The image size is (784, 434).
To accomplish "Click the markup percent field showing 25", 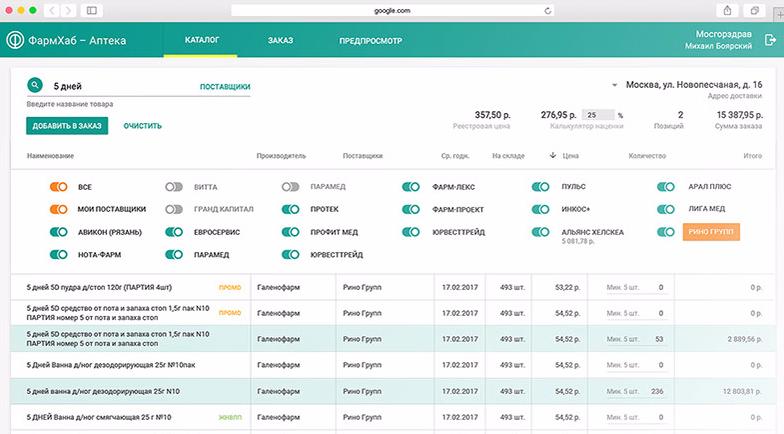I will pos(598,115).
